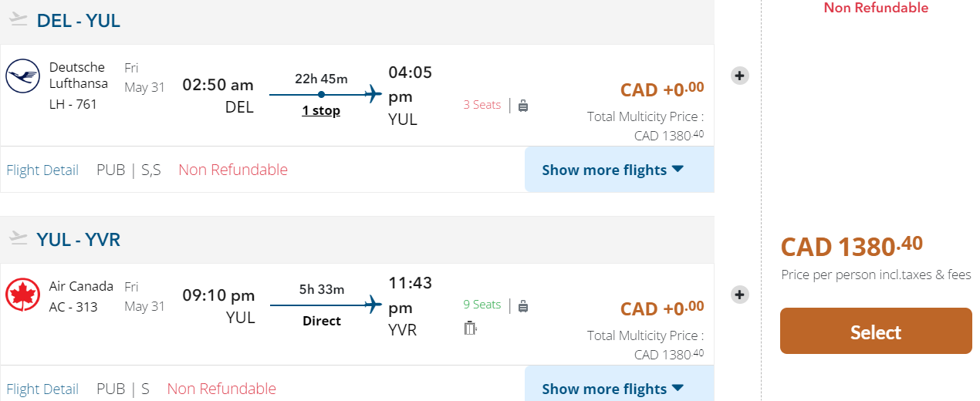Show more flights for DEL - YUL
The height and width of the screenshot is (401, 980).
[613, 170]
